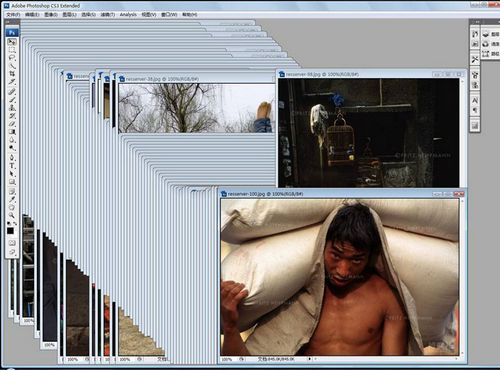Select the Eyedropper tool
This screenshot has height=370, width=500.
12,199
